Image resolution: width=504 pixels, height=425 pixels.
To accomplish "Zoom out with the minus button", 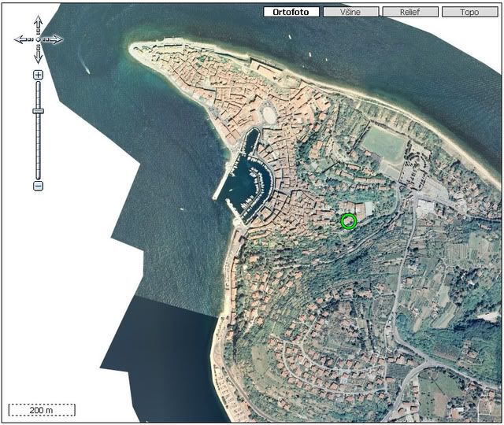I will pos(38,186).
